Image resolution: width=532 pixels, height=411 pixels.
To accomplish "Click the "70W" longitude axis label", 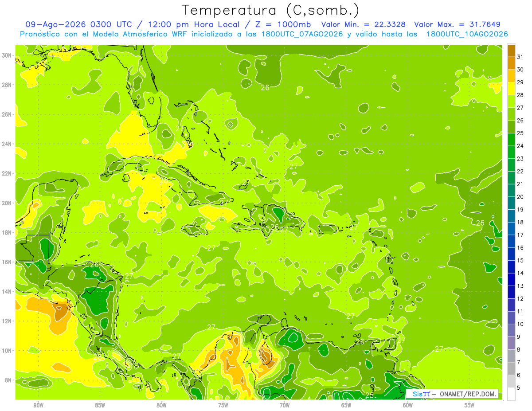I will point(285,405).
